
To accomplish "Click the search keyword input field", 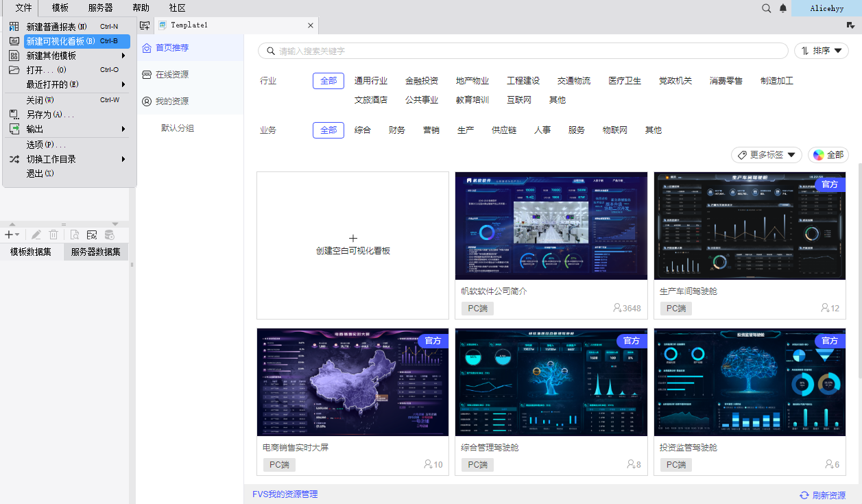I will [523, 51].
